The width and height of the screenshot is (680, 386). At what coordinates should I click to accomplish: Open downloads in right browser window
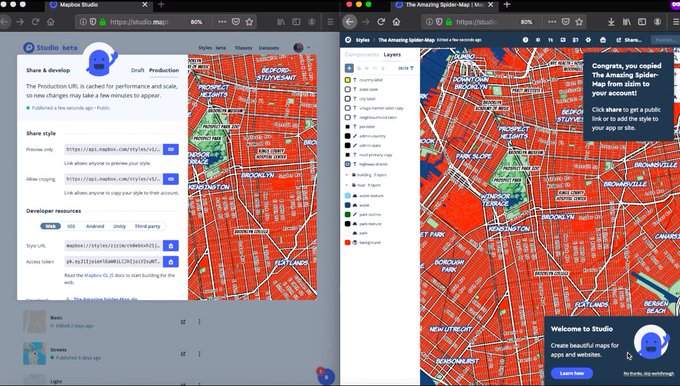point(611,22)
